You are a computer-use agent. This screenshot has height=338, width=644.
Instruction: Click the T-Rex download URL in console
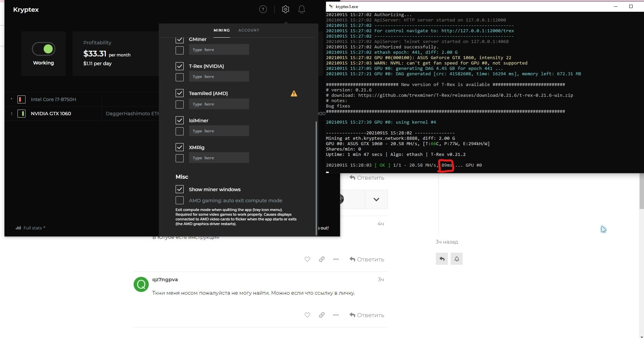click(x=465, y=95)
